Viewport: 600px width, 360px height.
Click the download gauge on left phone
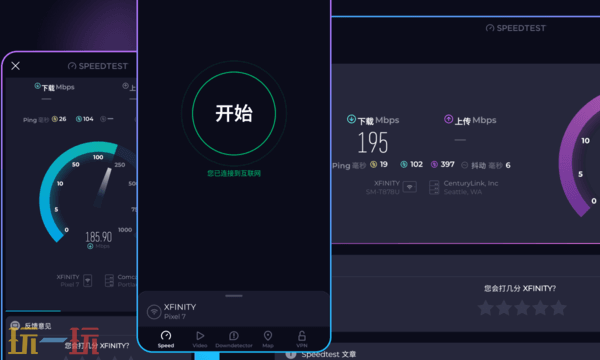click(x=88, y=191)
